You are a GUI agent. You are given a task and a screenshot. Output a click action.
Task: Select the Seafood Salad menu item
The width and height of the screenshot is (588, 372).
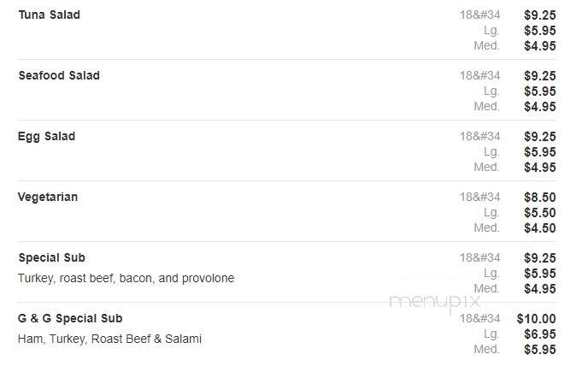click(59, 75)
